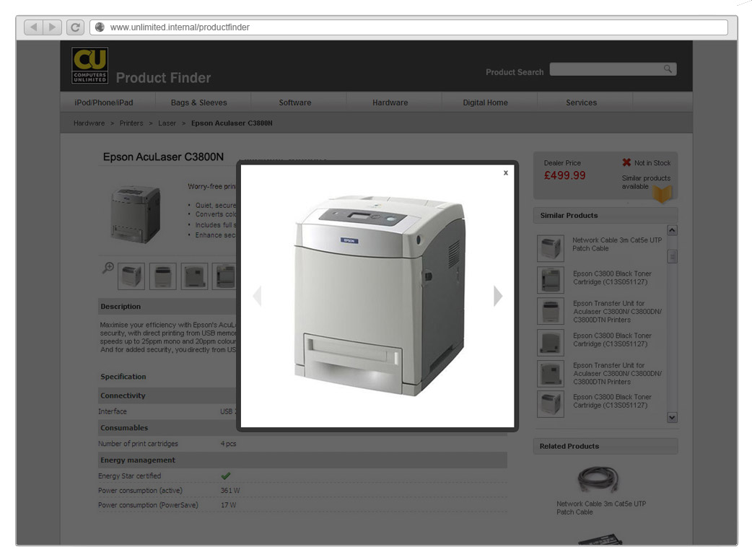Click thumbnail beside Network Cable in Similar Products
The width and height of the screenshot is (752, 560).
tap(550, 248)
